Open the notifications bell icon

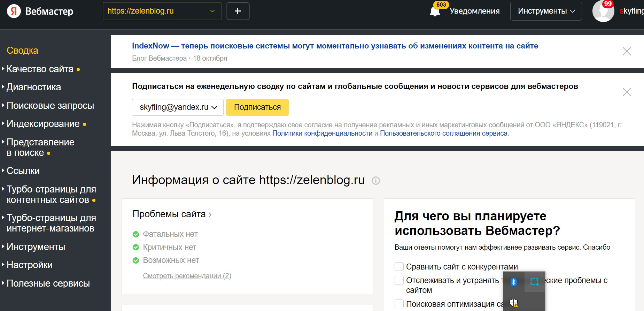click(x=435, y=11)
